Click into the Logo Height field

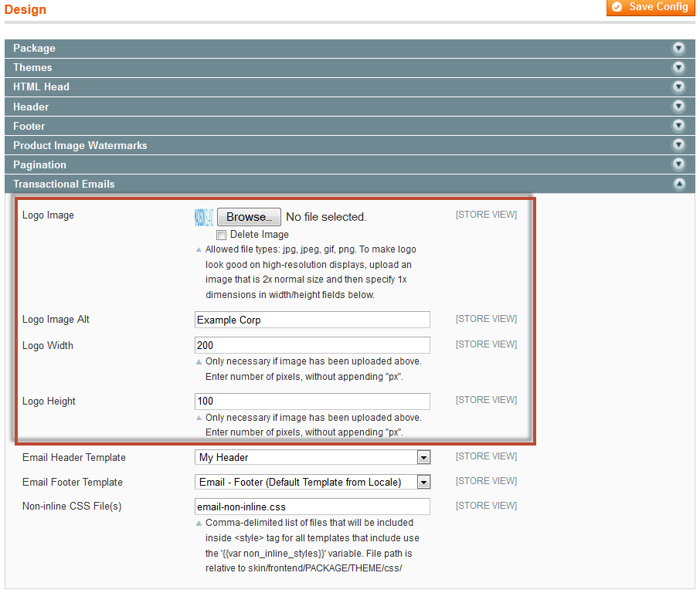tap(312, 402)
